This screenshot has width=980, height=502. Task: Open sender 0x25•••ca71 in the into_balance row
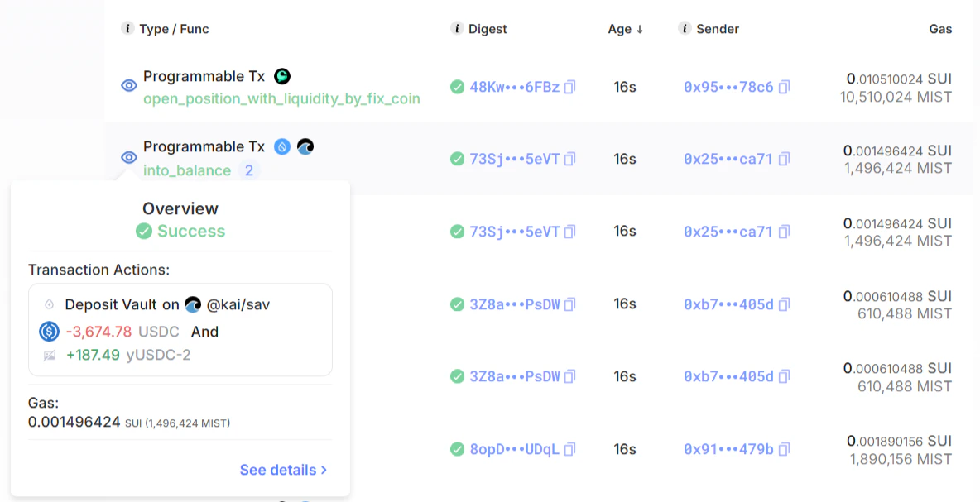click(x=728, y=160)
